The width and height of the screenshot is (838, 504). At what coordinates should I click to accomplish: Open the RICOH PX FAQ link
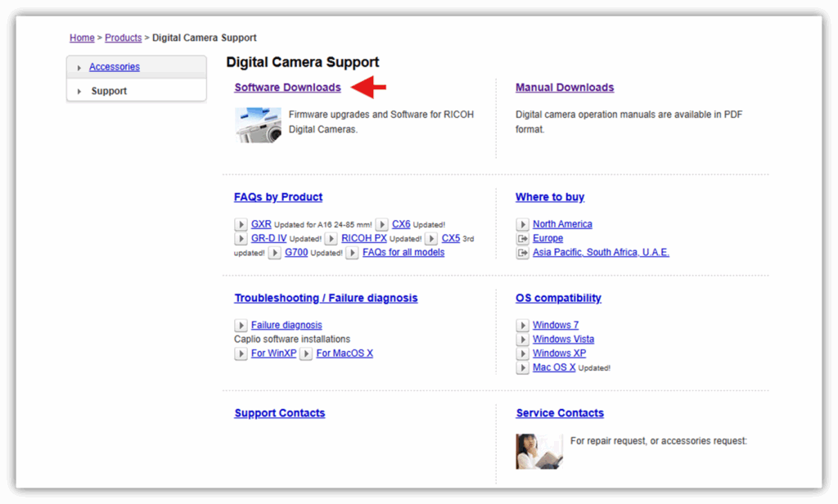(x=363, y=238)
